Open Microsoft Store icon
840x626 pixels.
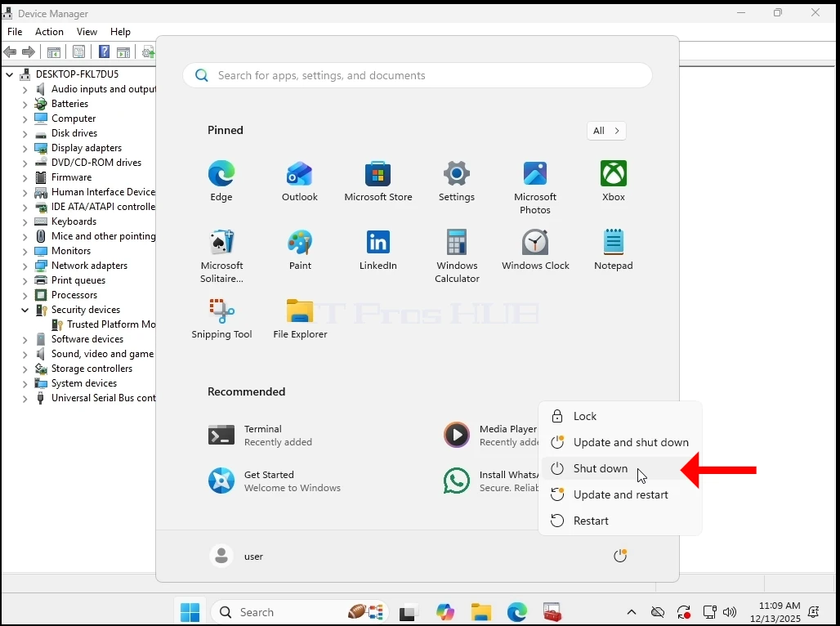[378, 181]
